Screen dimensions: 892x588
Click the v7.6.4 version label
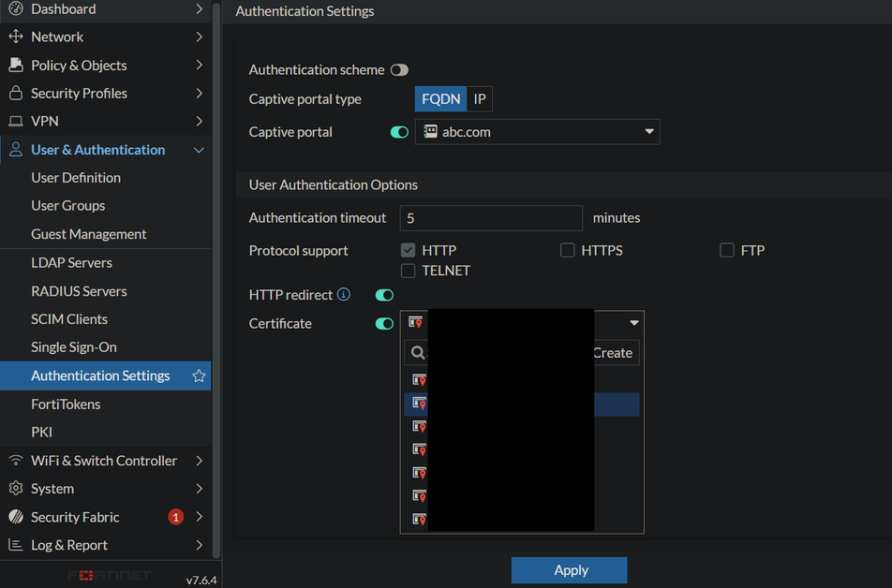tap(201, 580)
